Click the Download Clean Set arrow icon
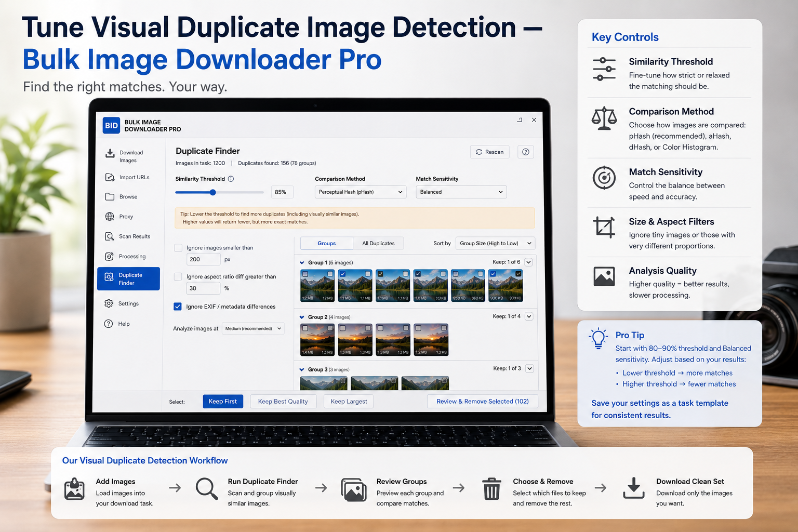Viewport: 798px width, 532px height. tap(634, 488)
